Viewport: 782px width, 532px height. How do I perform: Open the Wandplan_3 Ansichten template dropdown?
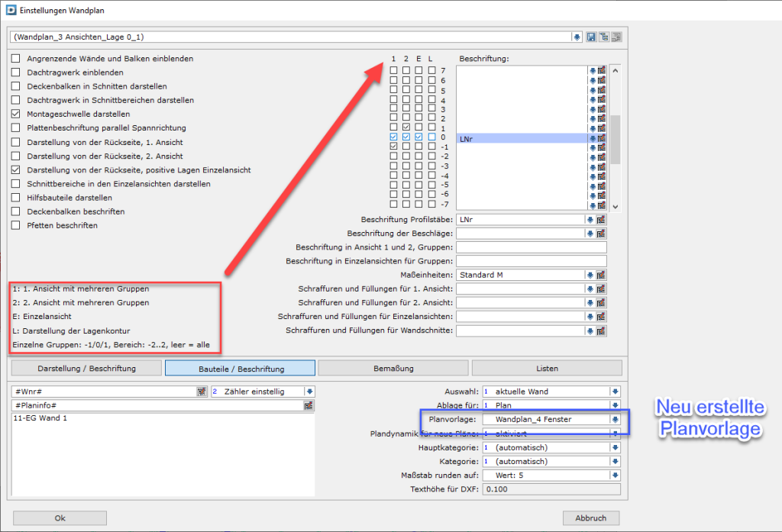[577, 37]
